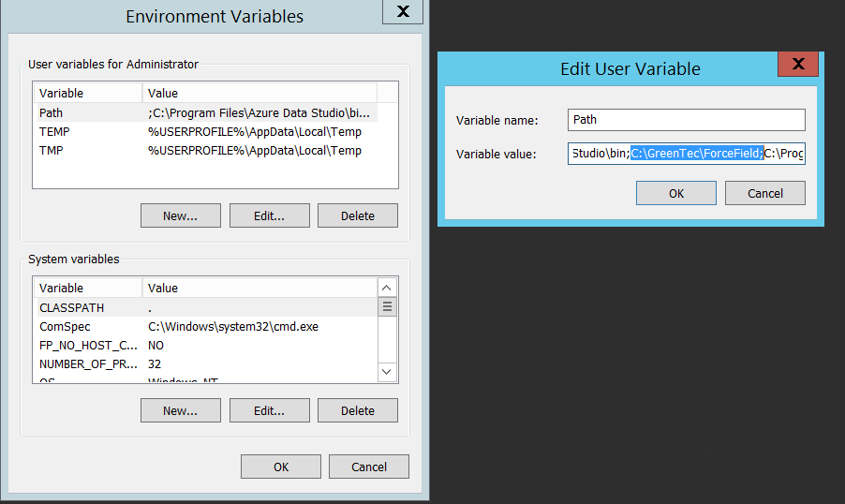Close the Environment Variables window
The width and height of the screenshot is (845, 504).
402,12
